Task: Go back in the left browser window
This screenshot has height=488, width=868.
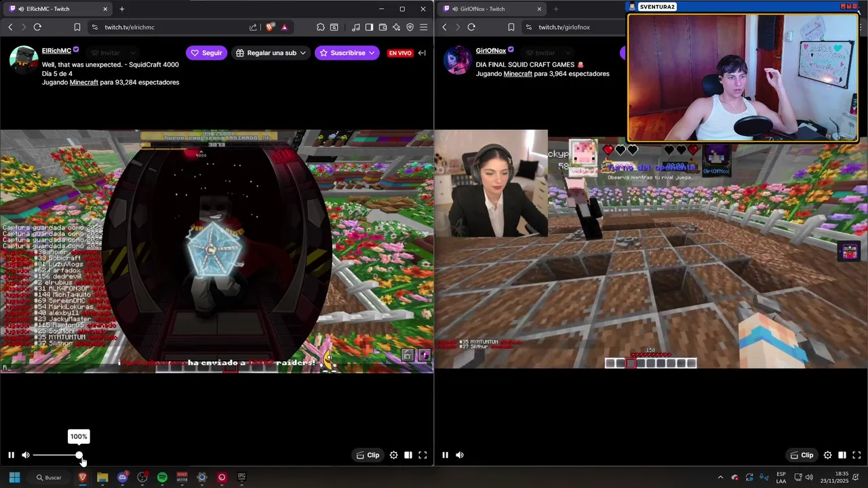Action: click(x=10, y=27)
